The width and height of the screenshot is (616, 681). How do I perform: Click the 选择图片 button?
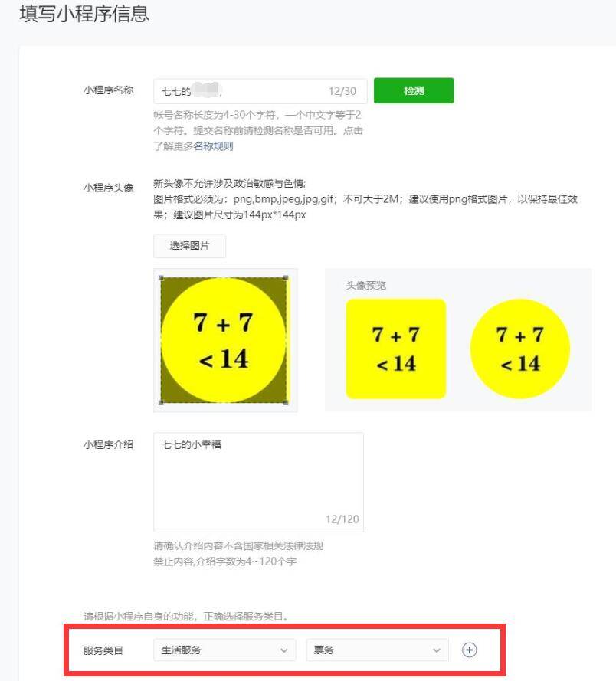tap(189, 246)
